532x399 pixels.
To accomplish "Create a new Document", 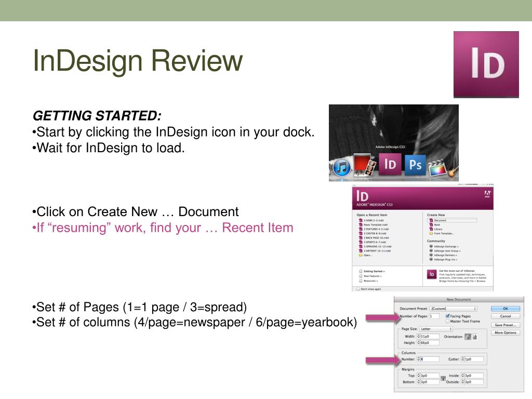I will (x=453, y=220).
